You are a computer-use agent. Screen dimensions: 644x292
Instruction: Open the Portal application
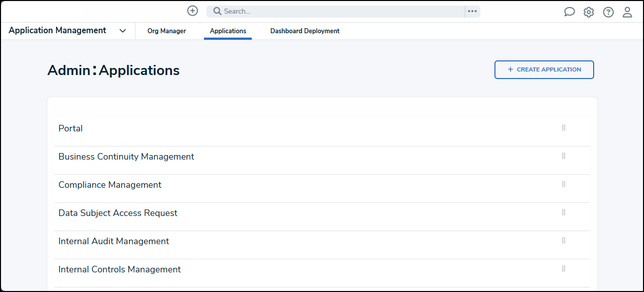tap(70, 128)
